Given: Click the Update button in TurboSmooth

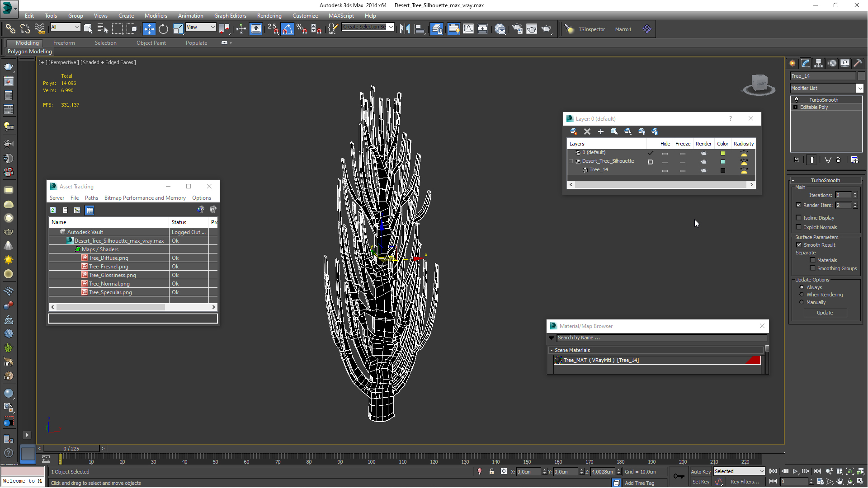Looking at the screenshot, I should pyautogui.click(x=825, y=312).
